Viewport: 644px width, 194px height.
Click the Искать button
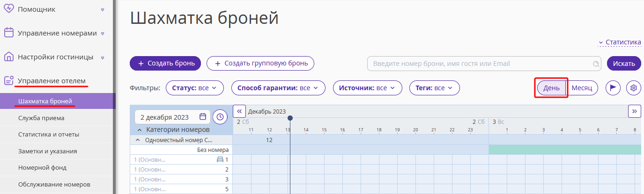624,64
